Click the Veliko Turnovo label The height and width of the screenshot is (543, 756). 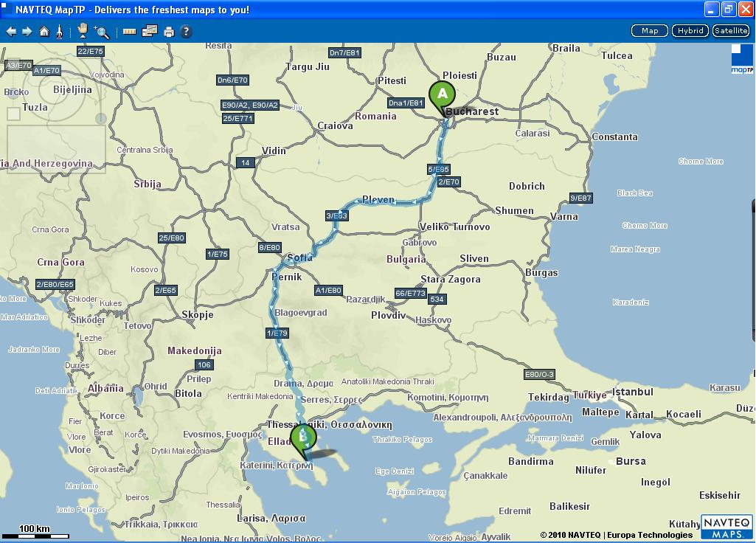click(454, 226)
